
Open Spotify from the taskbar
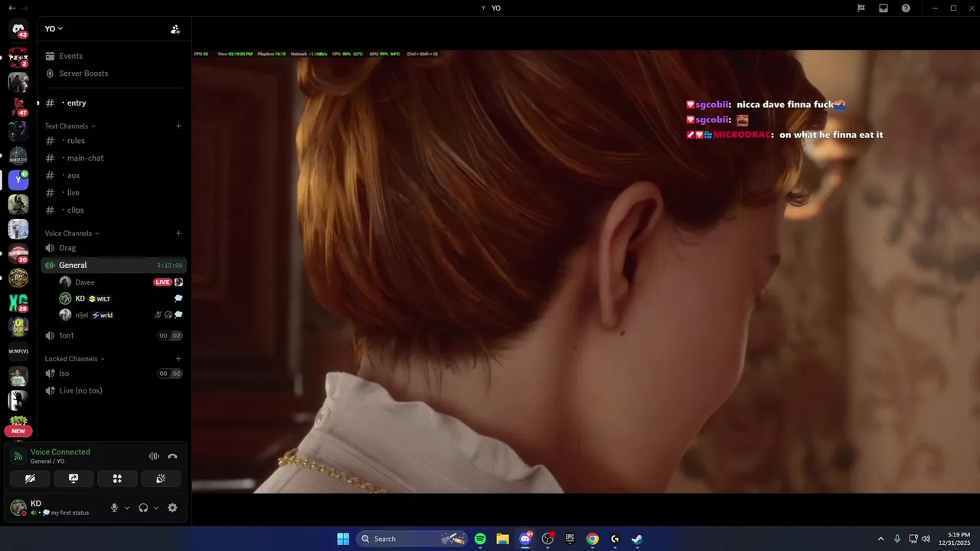tap(480, 539)
